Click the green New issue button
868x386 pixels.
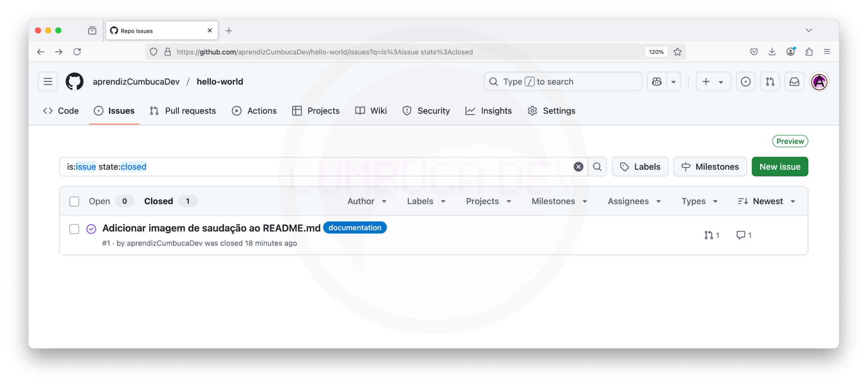pyautogui.click(x=779, y=167)
